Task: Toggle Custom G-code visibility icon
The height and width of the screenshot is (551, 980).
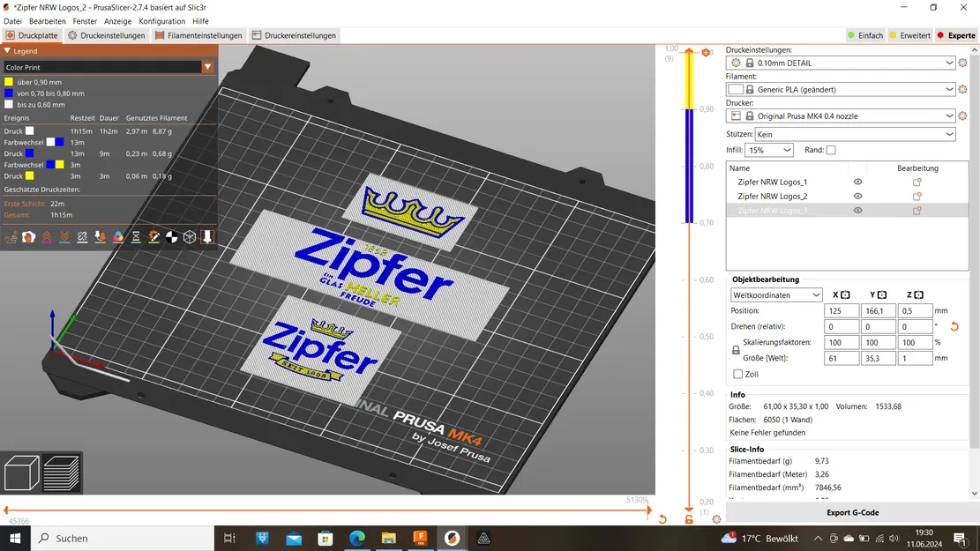Action: point(153,237)
